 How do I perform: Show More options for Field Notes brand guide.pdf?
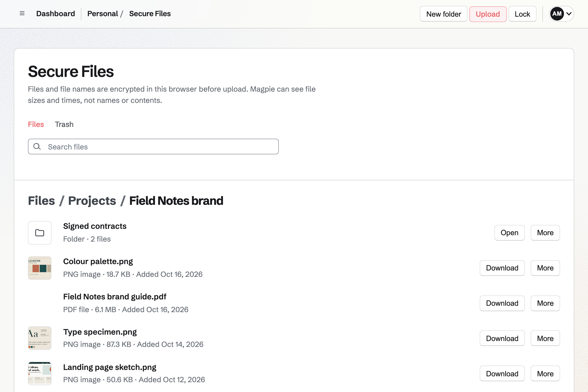545,303
